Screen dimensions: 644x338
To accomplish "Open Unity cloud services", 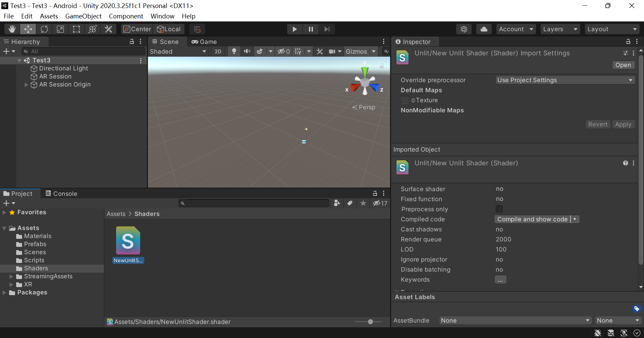I will [484, 29].
